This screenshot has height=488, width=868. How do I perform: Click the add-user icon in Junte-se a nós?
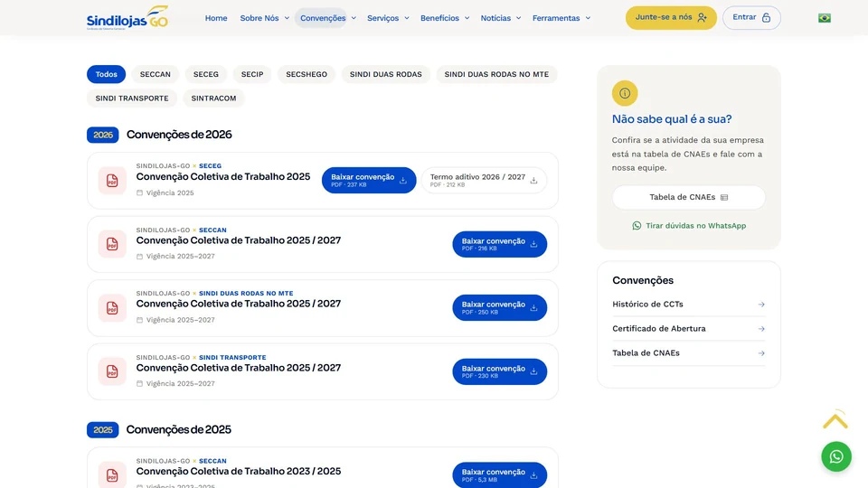[702, 18]
